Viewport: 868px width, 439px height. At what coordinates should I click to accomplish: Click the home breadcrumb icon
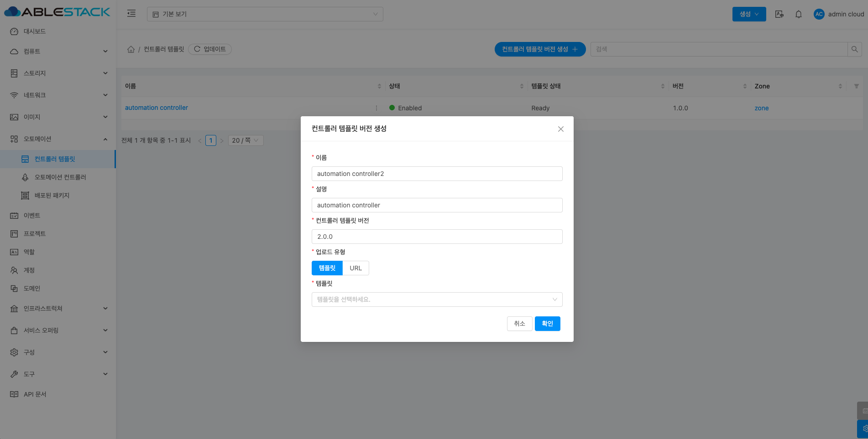[x=131, y=49]
